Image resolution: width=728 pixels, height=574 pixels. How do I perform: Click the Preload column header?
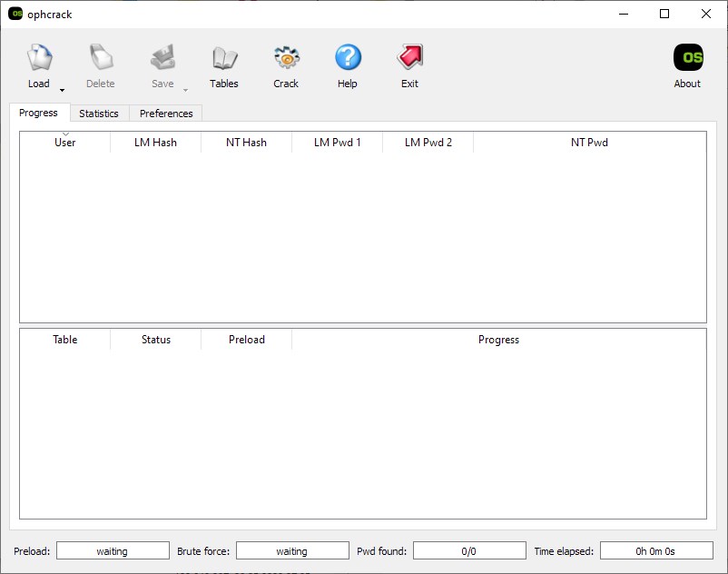[x=247, y=340]
